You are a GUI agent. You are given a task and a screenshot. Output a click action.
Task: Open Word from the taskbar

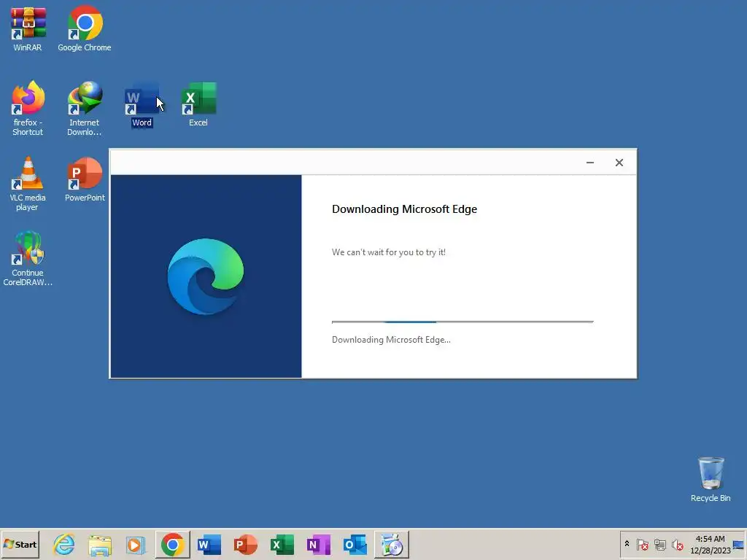[x=209, y=545]
